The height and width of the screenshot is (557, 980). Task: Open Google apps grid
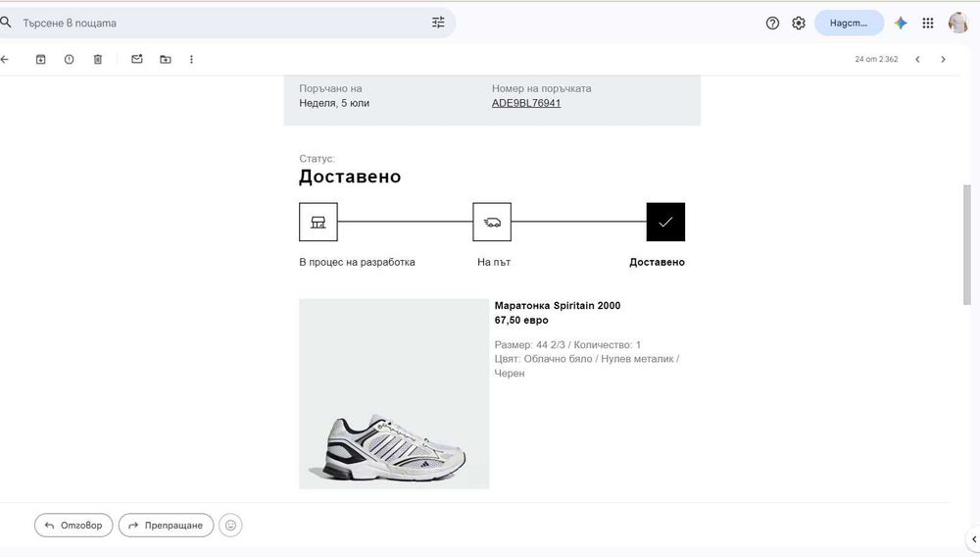click(927, 24)
